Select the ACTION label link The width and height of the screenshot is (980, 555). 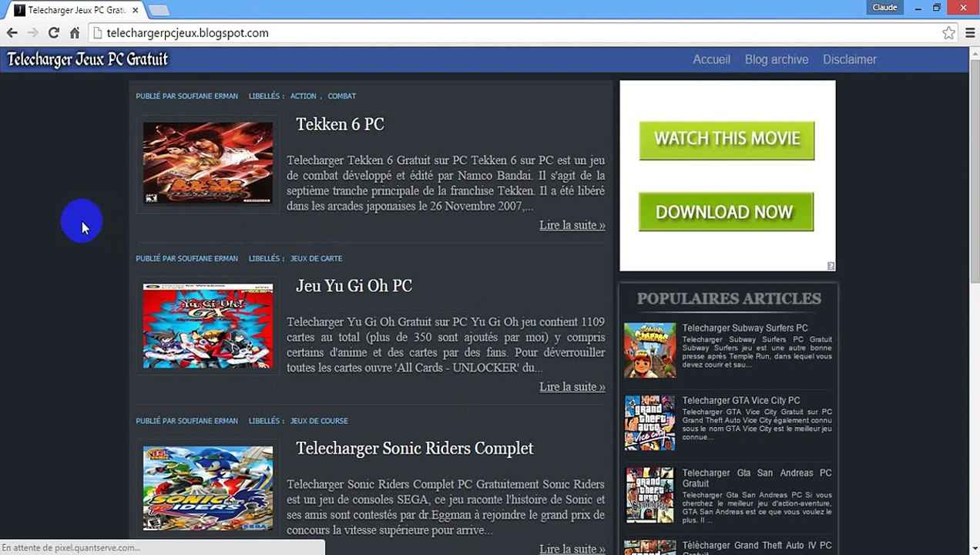click(304, 96)
